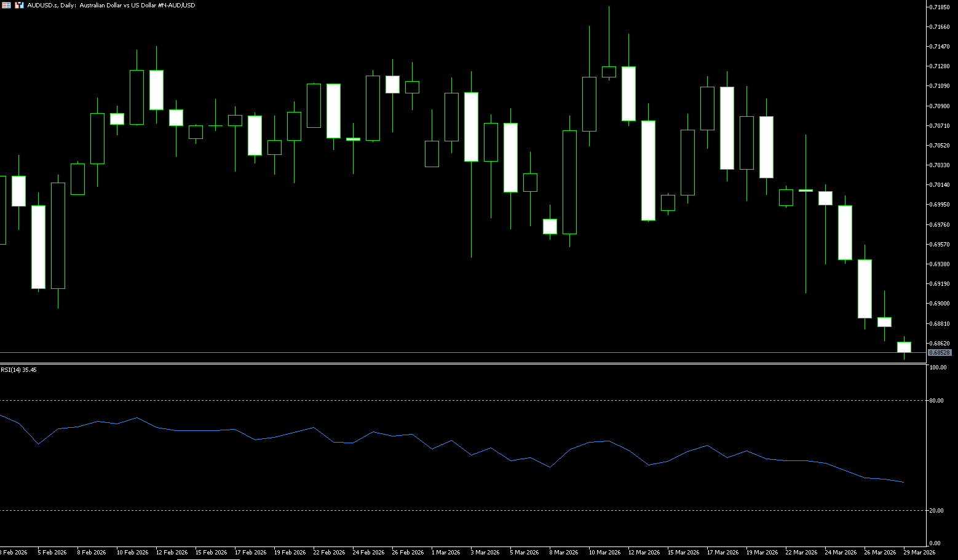
Task: Click the AUDUSD.s Daily chart title text
Action: pos(111,5)
